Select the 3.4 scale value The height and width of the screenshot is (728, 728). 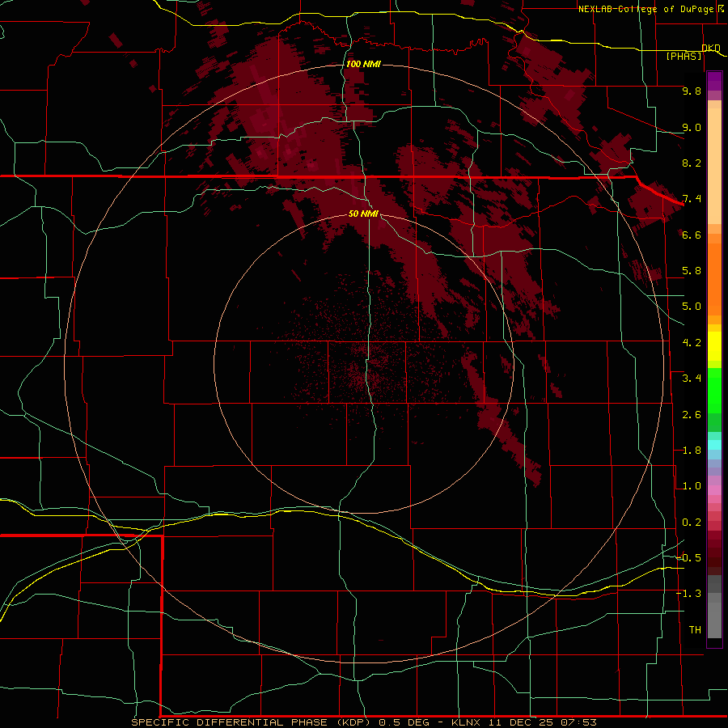[x=692, y=379]
